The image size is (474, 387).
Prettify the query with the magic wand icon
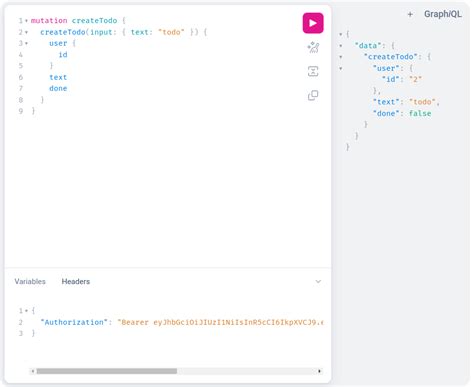313,47
